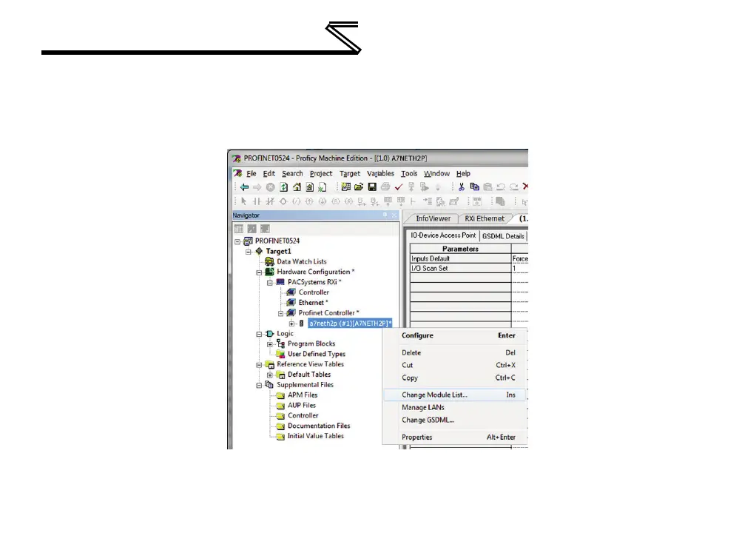Open Properties from the context menu

point(455,437)
